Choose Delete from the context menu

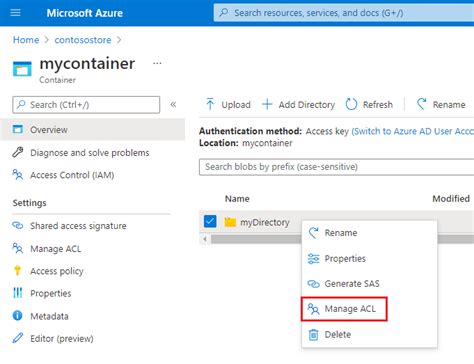pyautogui.click(x=369, y=334)
